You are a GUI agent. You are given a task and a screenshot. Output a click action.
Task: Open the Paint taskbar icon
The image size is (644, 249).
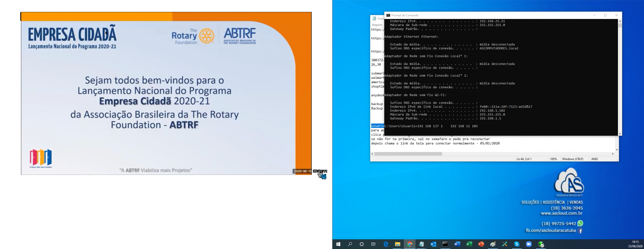click(x=493, y=244)
